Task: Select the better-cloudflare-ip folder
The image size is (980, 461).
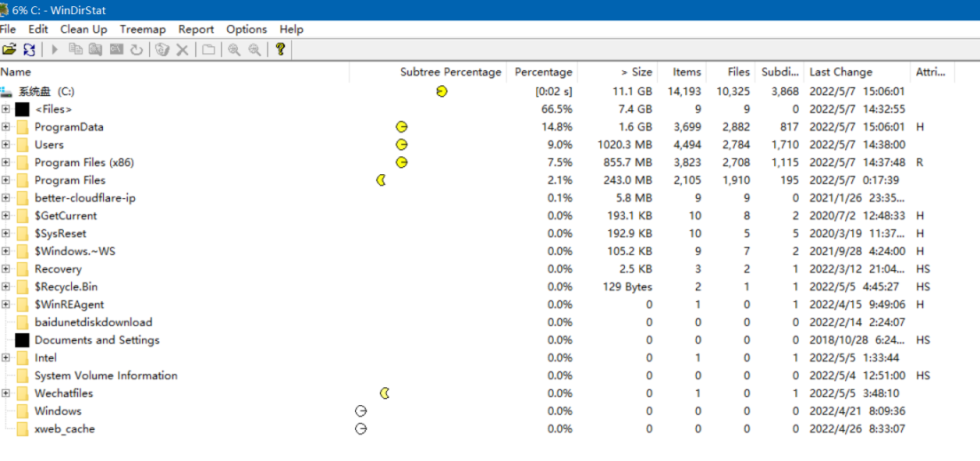Action: click(85, 198)
